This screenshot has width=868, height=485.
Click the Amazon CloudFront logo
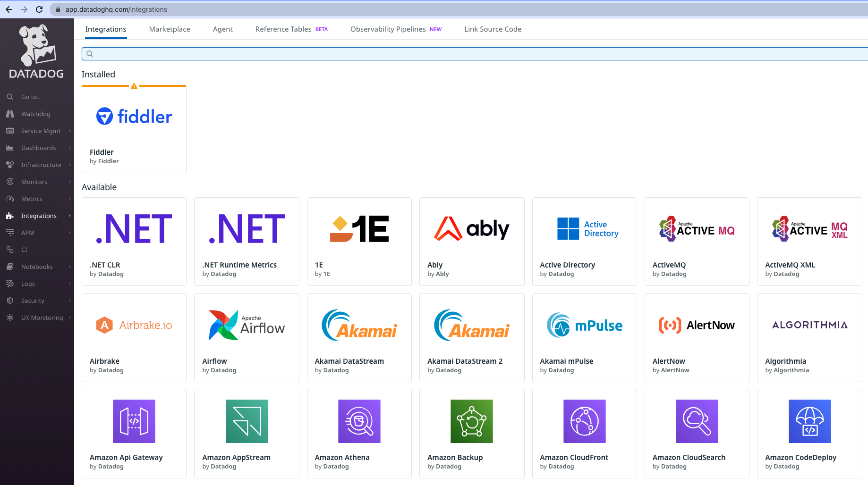point(585,421)
